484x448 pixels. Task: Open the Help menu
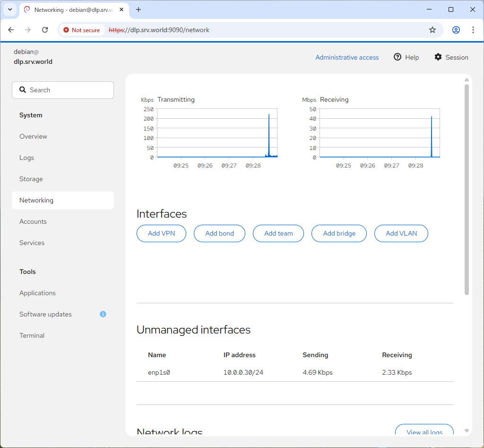pyautogui.click(x=406, y=57)
